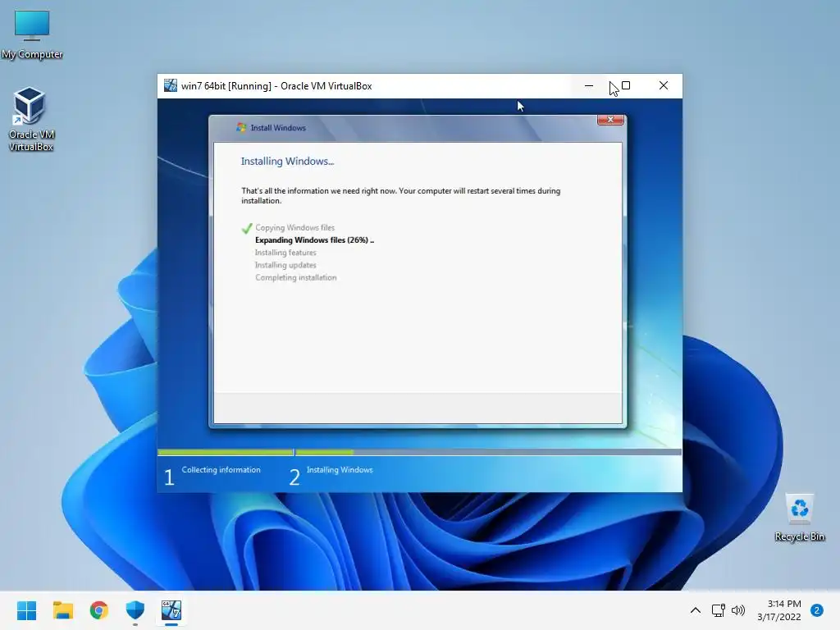Click 'Expanding Windows files (26%)' text
The width and height of the screenshot is (840, 630).
[x=314, y=240]
